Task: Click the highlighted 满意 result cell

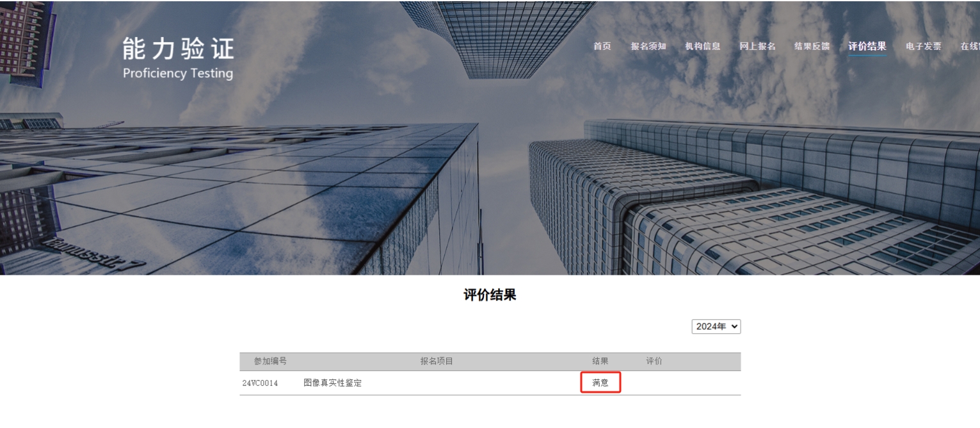Action: coord(601,383)
